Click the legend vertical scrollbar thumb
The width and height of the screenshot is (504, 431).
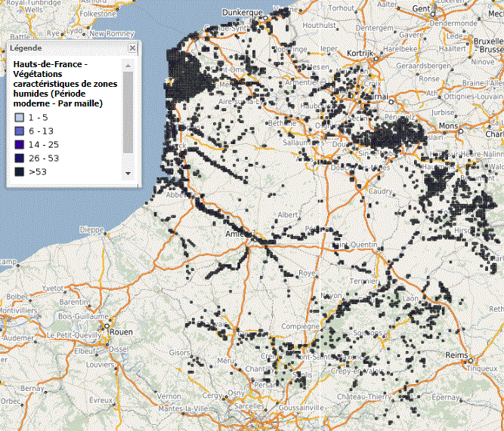[128, 109]
